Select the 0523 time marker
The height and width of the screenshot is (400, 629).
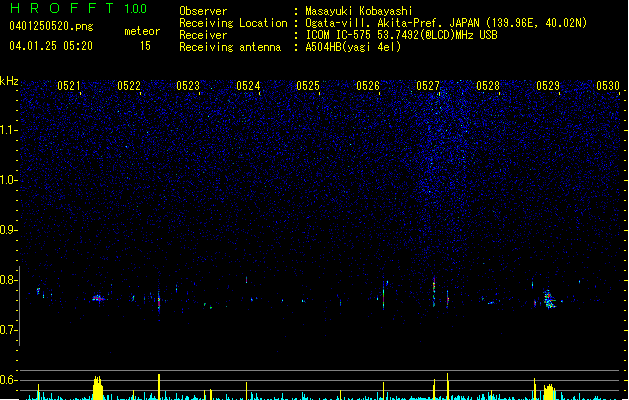188,86
